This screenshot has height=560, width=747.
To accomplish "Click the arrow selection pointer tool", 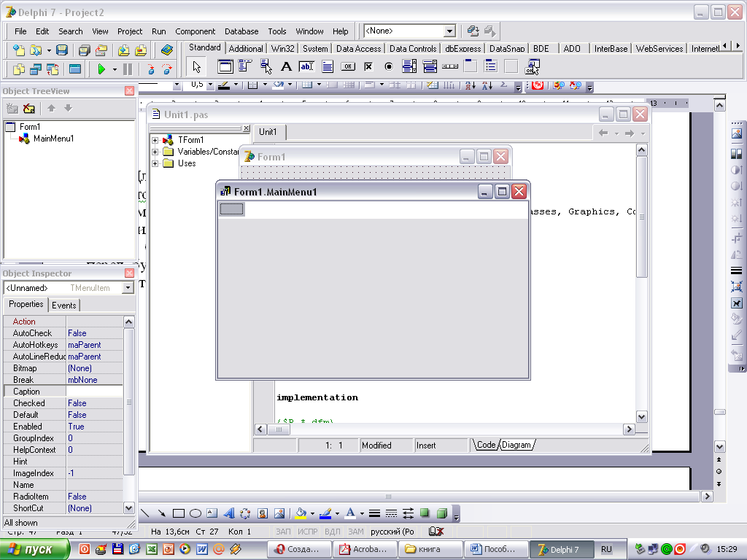I will 196,66.
